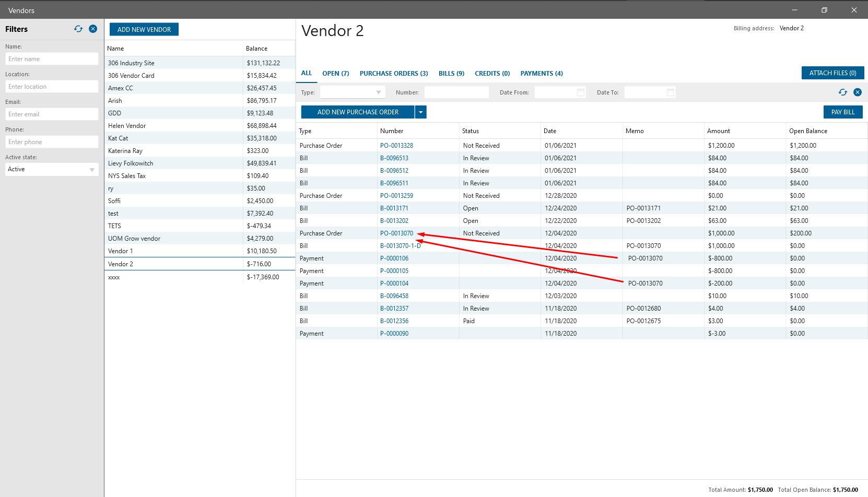Sort transactions by Open Balance header
The image size is (868, 497).
pyautogui.click(x=826, y=131)
